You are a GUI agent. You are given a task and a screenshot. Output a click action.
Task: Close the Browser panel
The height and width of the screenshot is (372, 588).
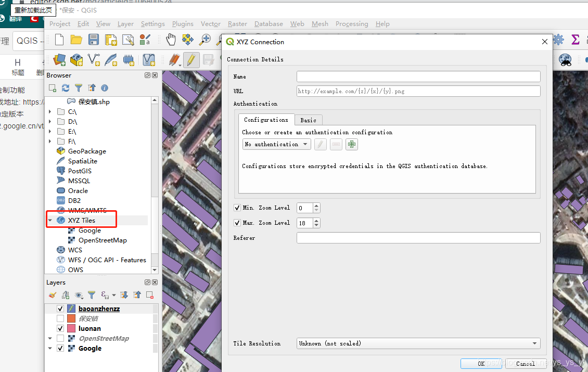(x=155, y=75)
